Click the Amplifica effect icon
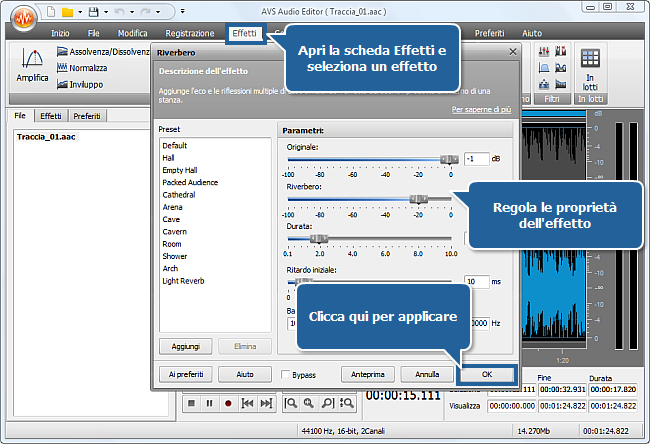This screenshot has height=444, width=650. click(32, 65)
